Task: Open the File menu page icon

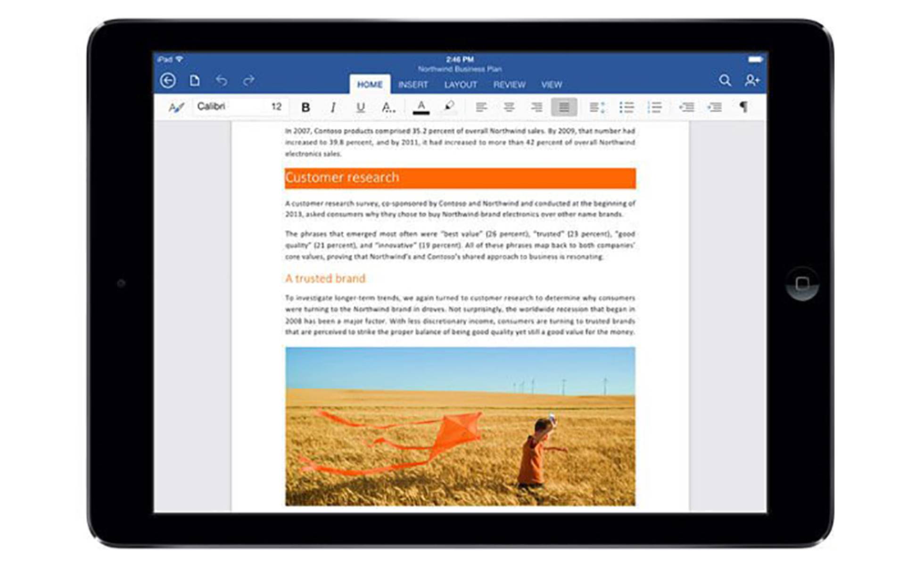Action: tap(195, 81)
